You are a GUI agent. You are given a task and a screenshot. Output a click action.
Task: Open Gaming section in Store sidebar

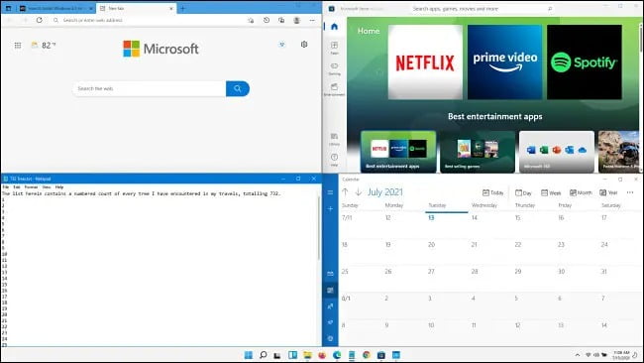334,68
